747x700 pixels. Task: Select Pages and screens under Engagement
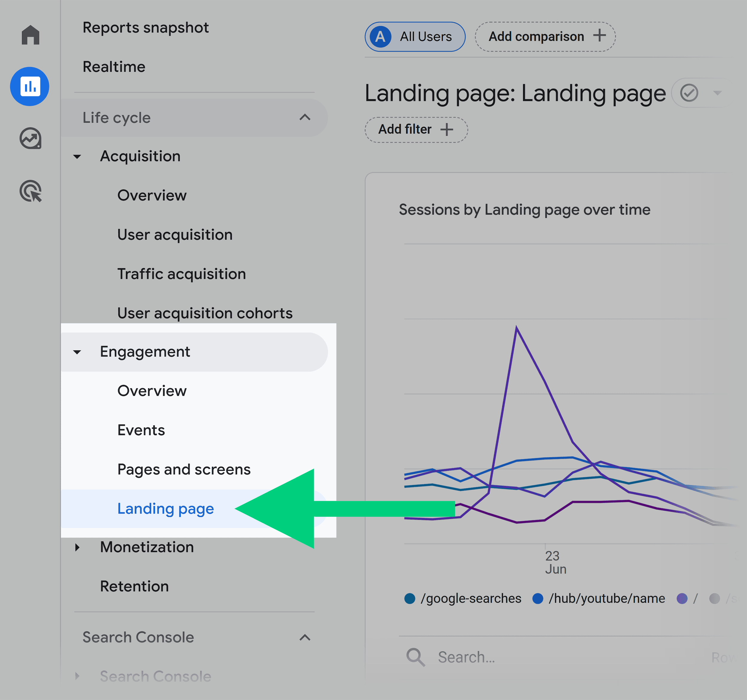[x=184, y=469]
